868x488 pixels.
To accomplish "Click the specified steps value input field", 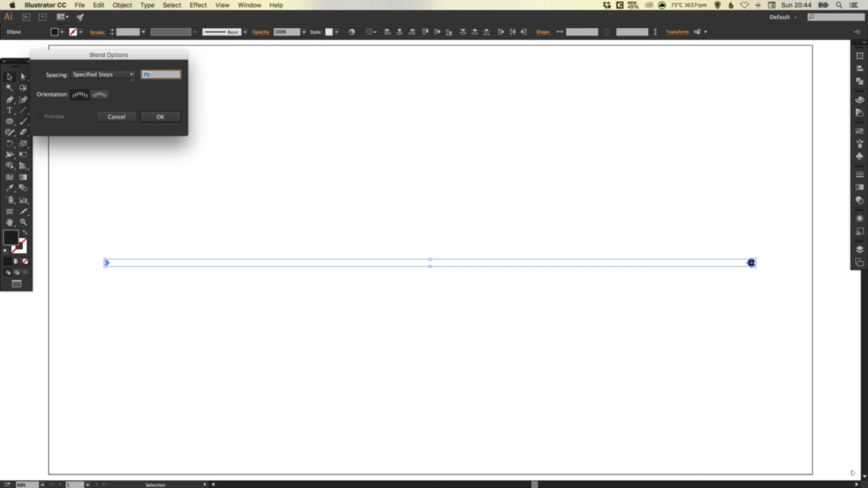I will tap(160, 75).
